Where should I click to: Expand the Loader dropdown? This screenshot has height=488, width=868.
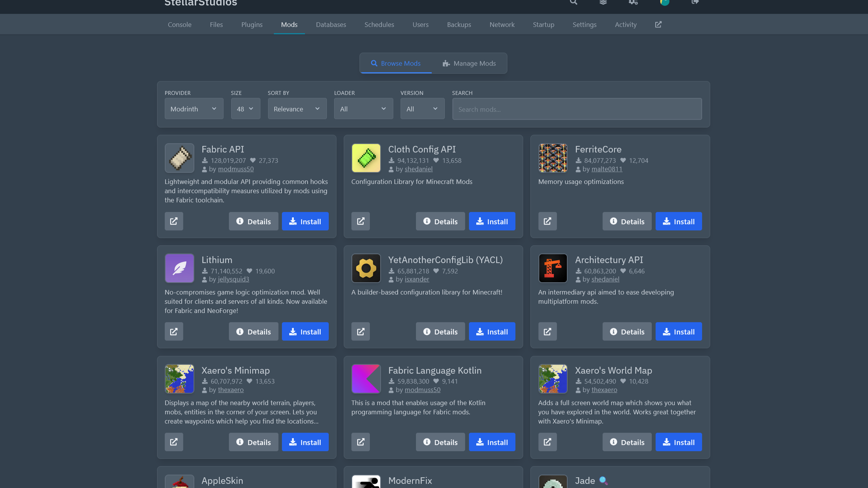(x=363, y=109)
